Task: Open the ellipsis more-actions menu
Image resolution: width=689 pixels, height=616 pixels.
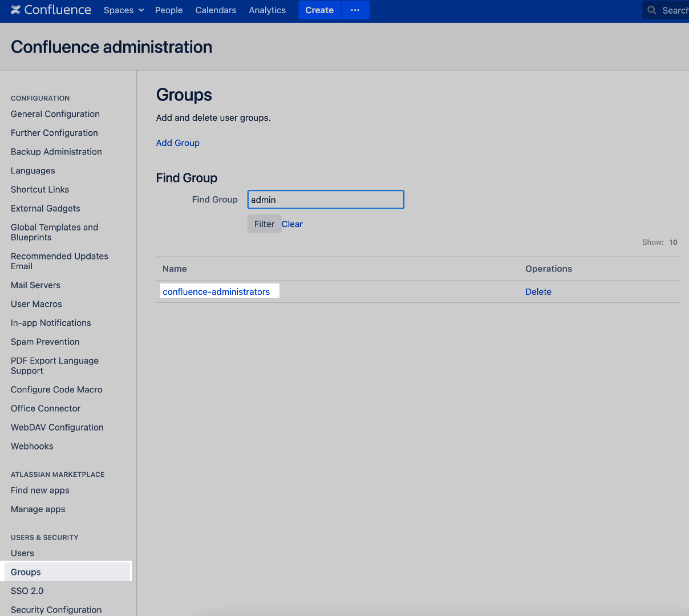Action: [355, 10]
